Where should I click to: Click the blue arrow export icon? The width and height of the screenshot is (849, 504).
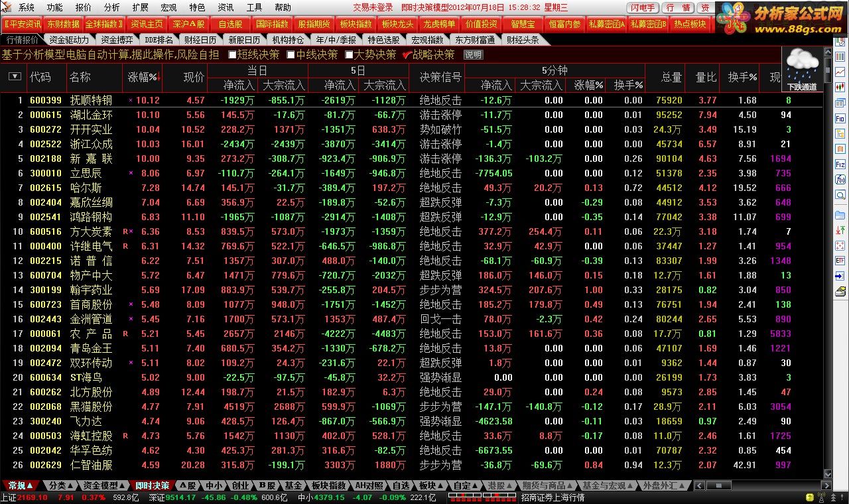point(840,275)
